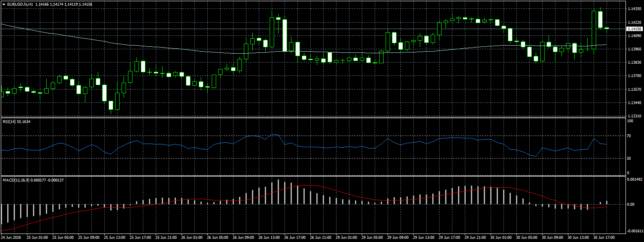
Task: Click the 1.13440 price axis label
Action: pyautogui.click(x=635, y=103)
